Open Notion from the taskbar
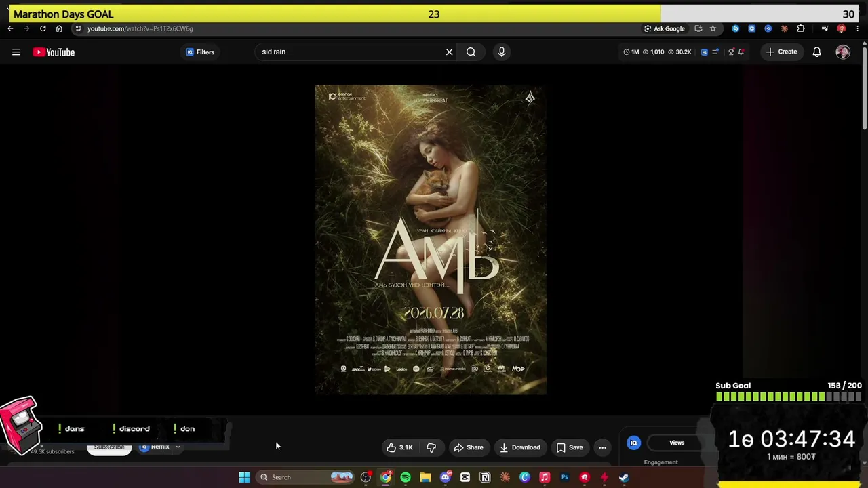 [485, 477]
